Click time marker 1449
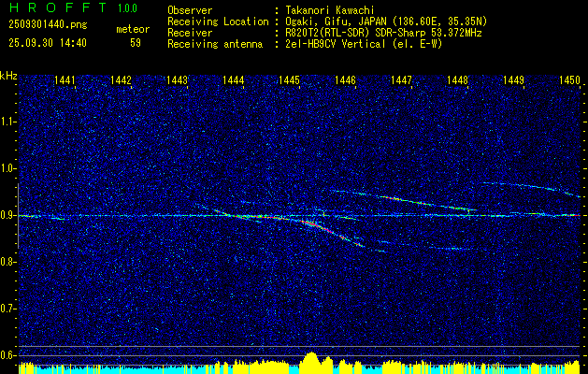This screenshot has height=374, width=588. (x=513, y=80)
